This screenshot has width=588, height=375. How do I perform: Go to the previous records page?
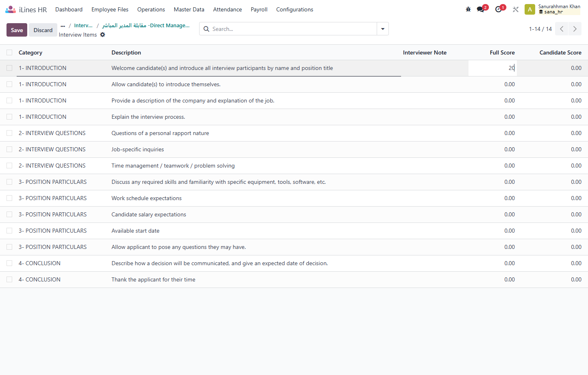562,29
